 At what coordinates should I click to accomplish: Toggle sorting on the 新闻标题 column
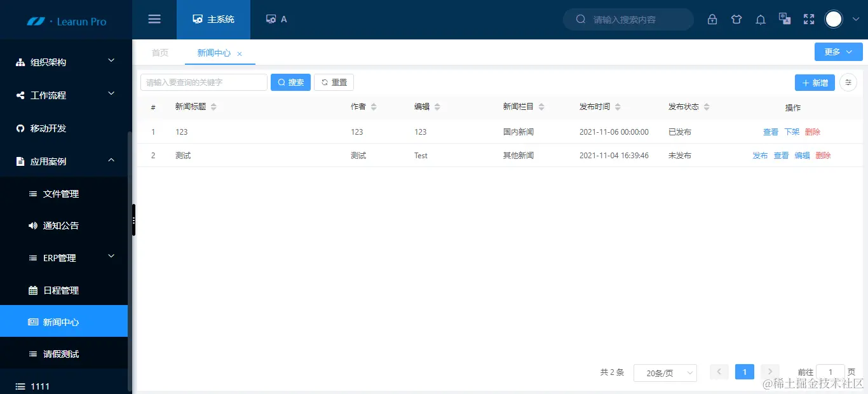coord(212,106)
